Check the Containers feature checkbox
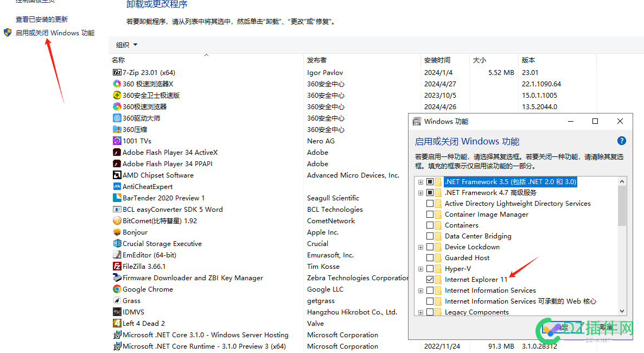This screenshot has width=644, height=353. [x=430, y=225]
